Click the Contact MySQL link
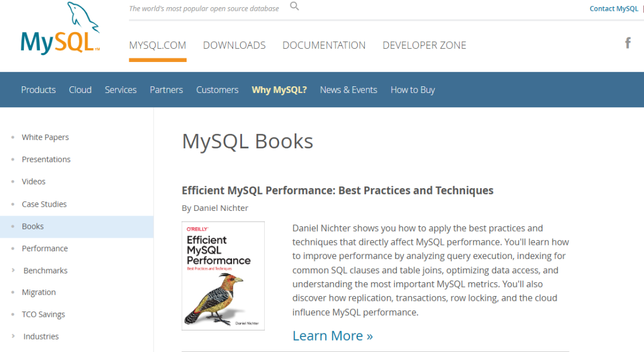 614,8
